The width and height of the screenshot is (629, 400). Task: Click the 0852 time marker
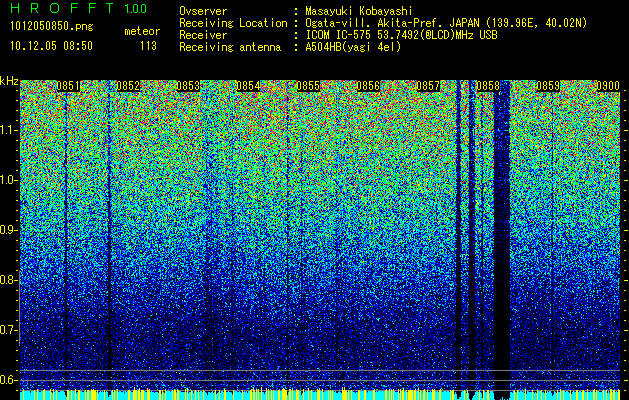pos(128,86)
